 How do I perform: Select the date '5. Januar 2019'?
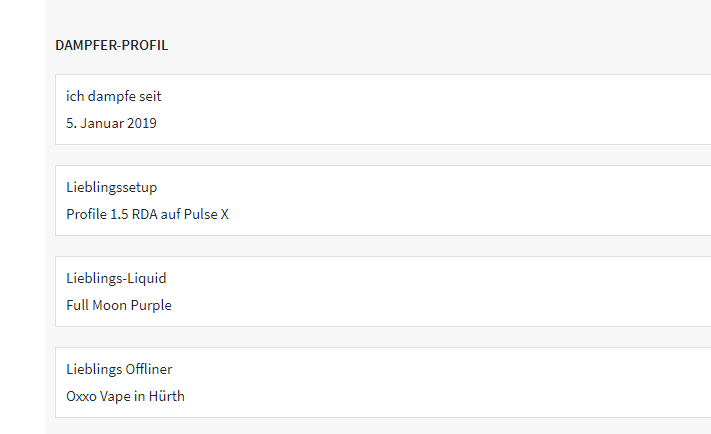pos(111,124)
